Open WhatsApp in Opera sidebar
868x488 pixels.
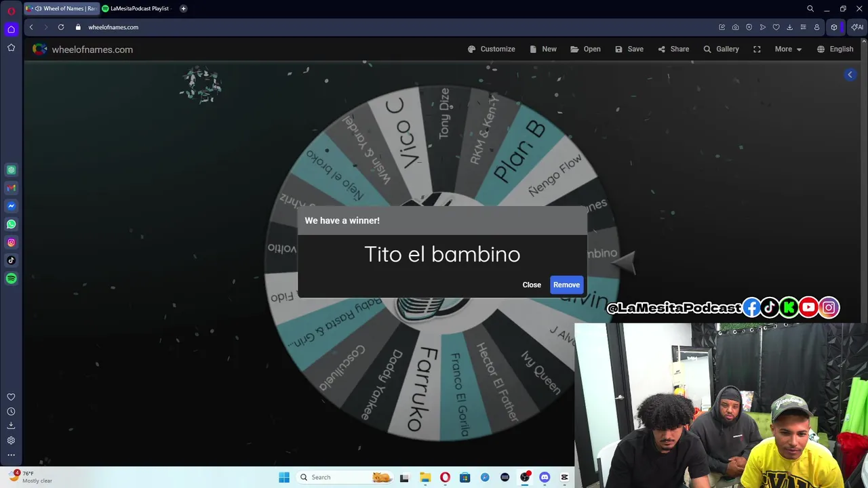11,224
